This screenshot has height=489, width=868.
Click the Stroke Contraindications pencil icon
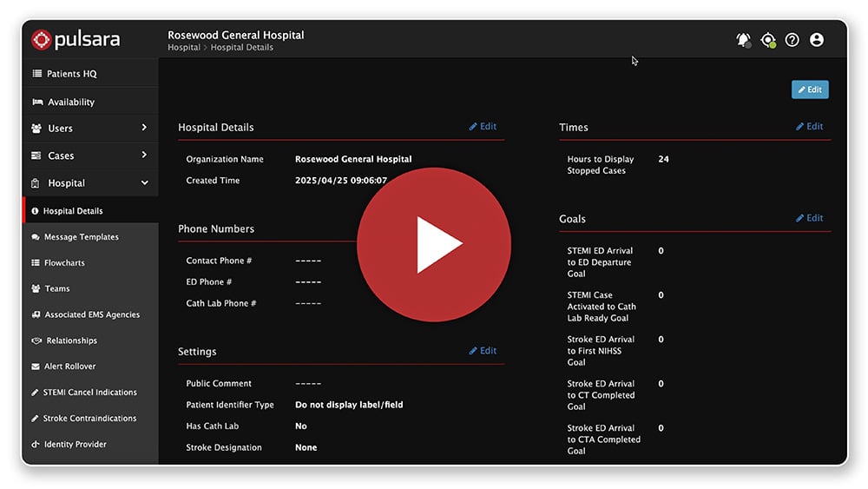tap(35, 419)
